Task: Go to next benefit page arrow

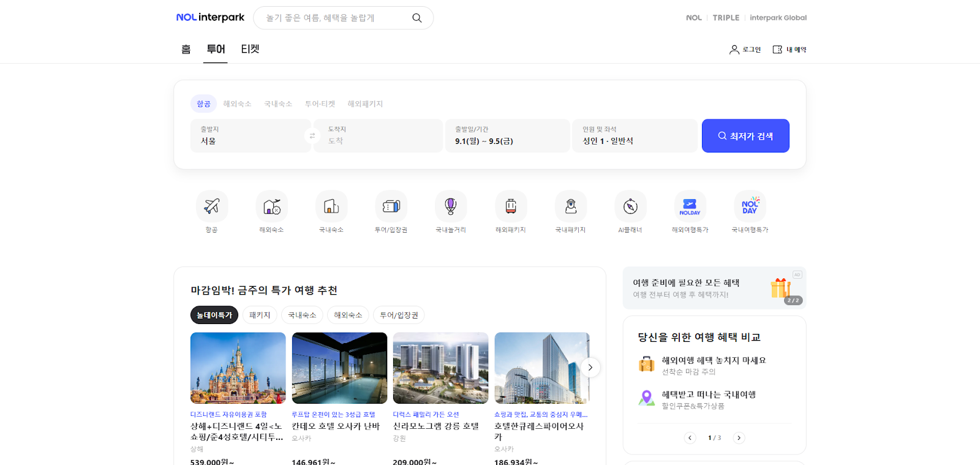Action: coord(739,438)
